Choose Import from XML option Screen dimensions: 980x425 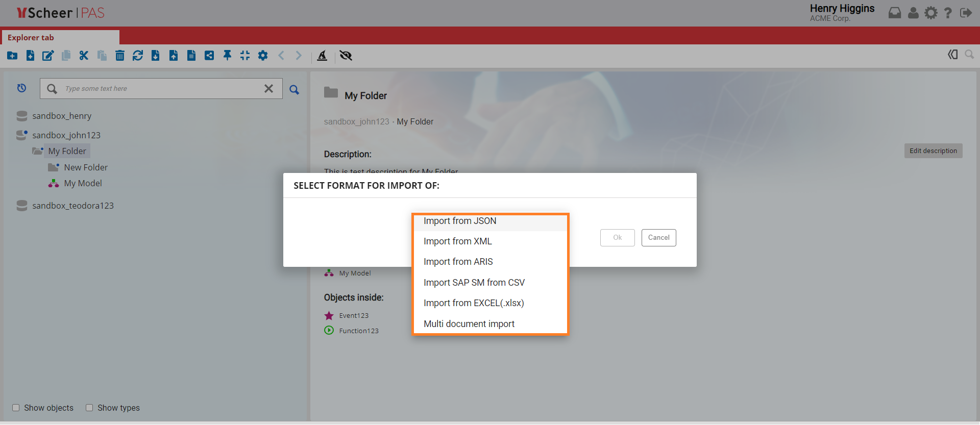click(490, 241)
